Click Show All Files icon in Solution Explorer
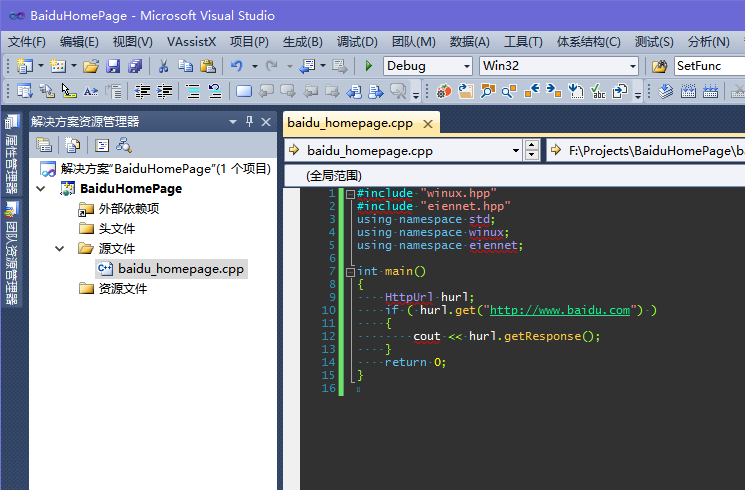This screenshot has width=745, height=490. point(72,145)
